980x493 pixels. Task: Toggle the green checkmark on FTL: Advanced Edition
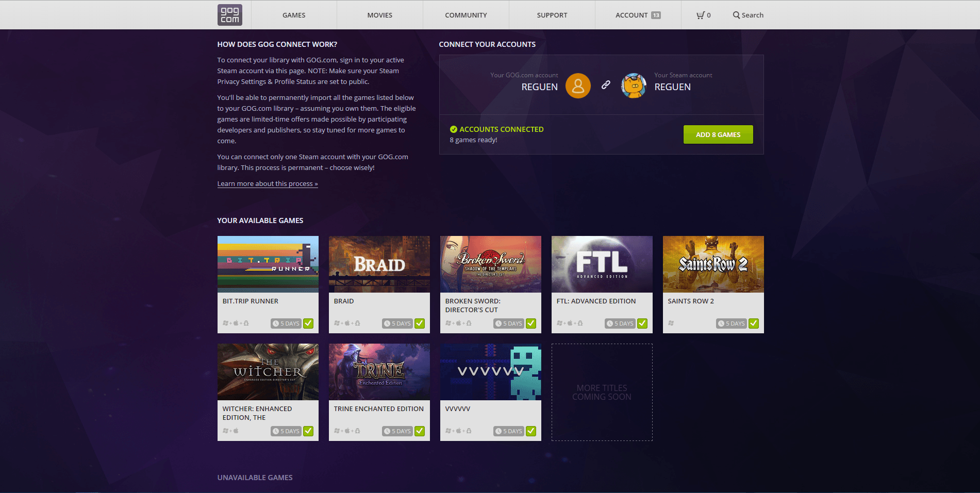[x=642, y=324]
